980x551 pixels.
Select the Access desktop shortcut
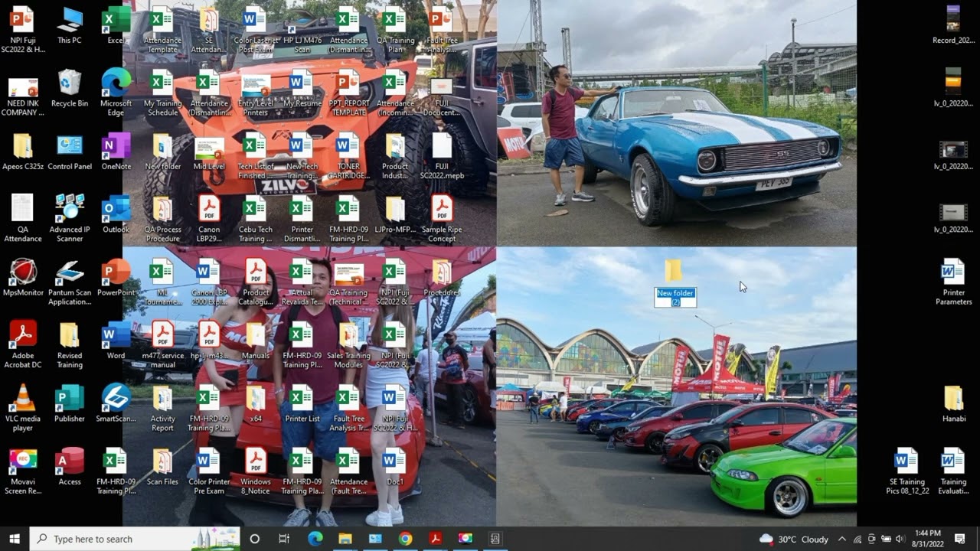[x=70, y=467]
